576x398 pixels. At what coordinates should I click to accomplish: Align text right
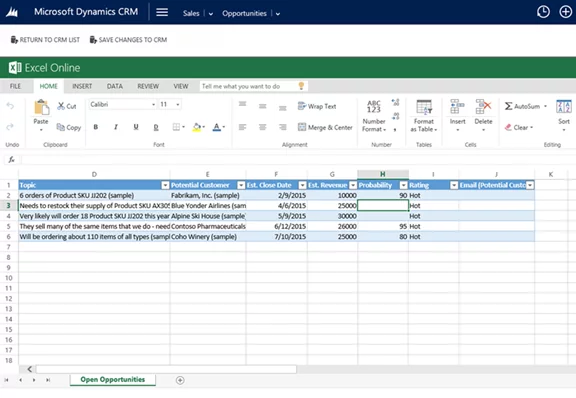pyautogui.click(x=282, y=127)
